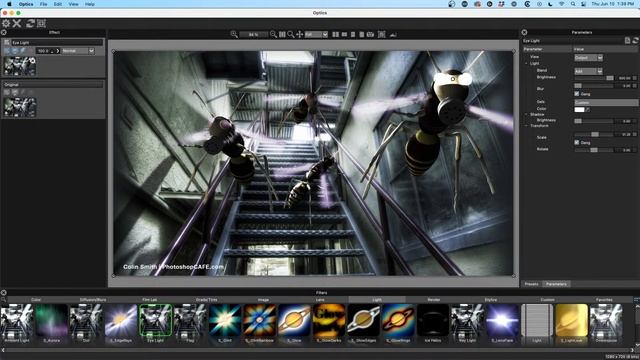Image resolution: width=640 pixels, height=360 pixels.
Task: Click the opacity stepper arrow next to 100.0
Action: 58,51
